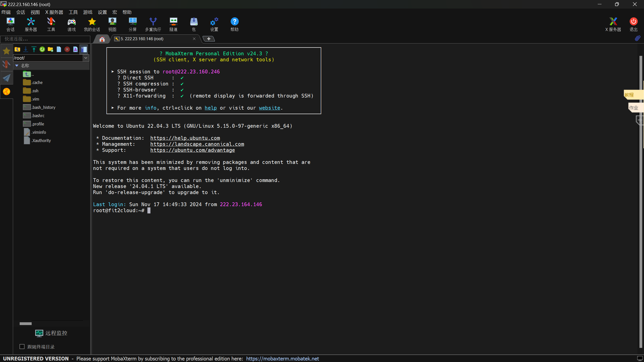Open the 工具 menu in menu bar
Viewport: 644px width, 362px height.
click(73, 12)
